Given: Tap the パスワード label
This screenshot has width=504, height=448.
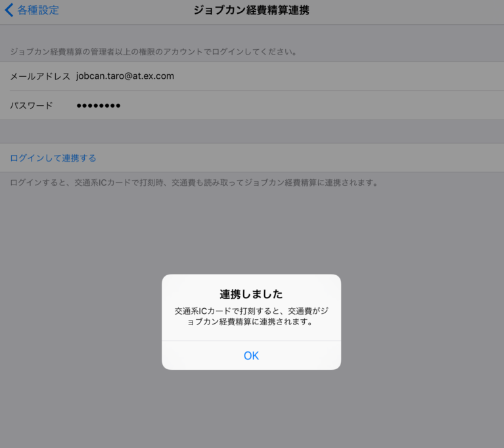Looking at the screenshot, I should click(31, 106).
